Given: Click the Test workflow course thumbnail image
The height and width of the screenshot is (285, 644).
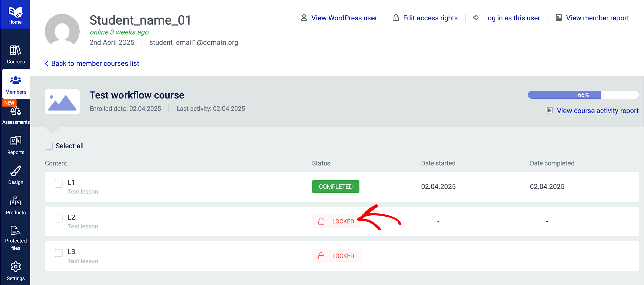Looking at the screenshot, I should (62, 101).
